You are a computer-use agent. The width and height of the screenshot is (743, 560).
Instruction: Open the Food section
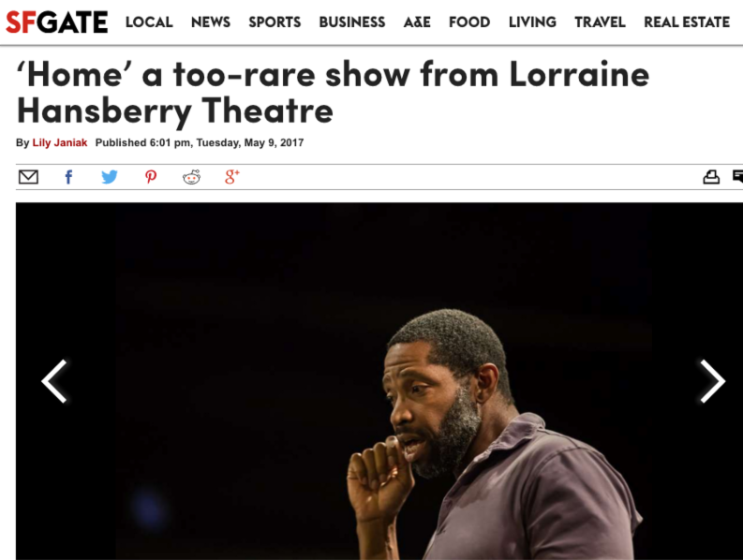(469, 22)
